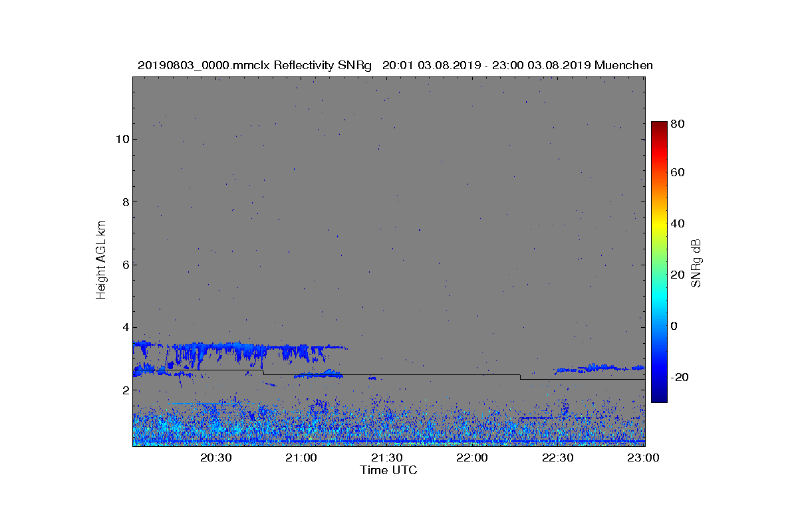This screenshot has width=798, height=532.
Task: Click the colorbar value label 80
Action: coord(678,124)
